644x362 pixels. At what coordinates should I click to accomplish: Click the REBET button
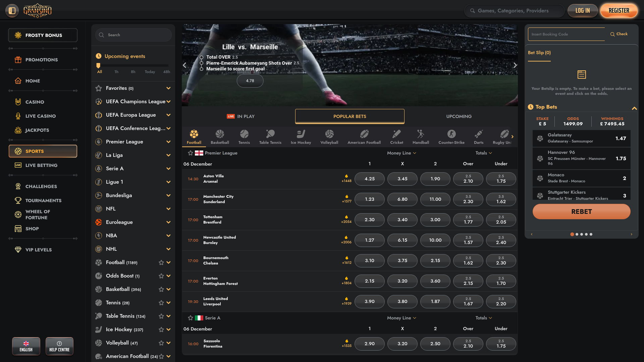(x=581, y=212)
